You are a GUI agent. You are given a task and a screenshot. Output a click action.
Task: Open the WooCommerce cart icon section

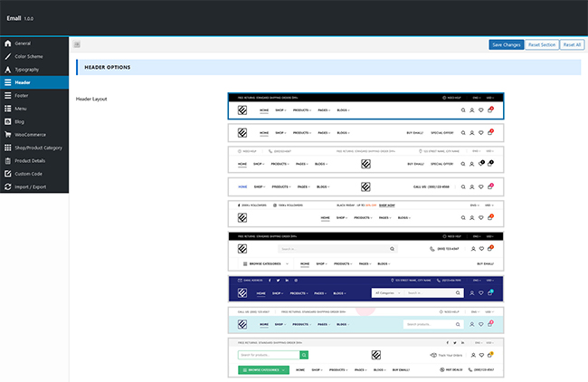point(8,135)
